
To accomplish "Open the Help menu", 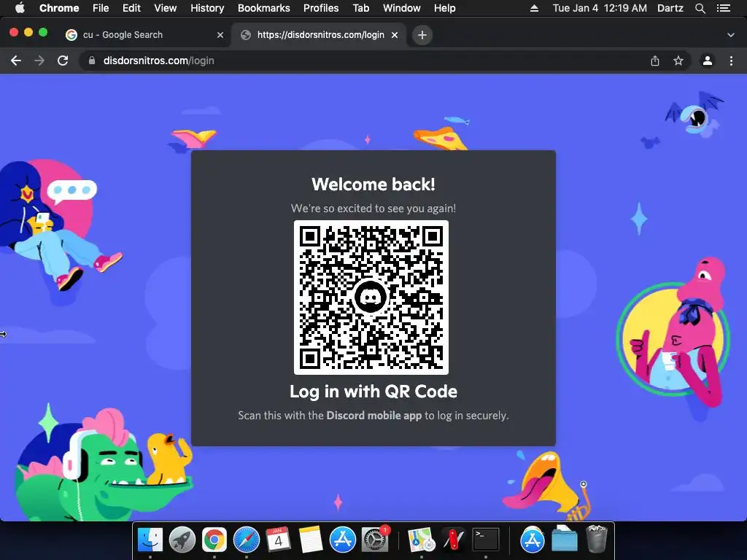I will [444, 8].
